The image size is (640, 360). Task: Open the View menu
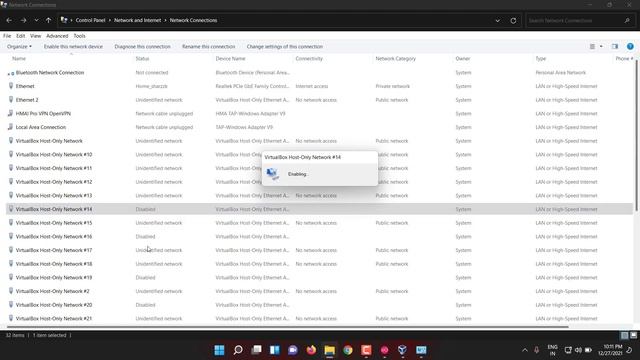(36, 36)
